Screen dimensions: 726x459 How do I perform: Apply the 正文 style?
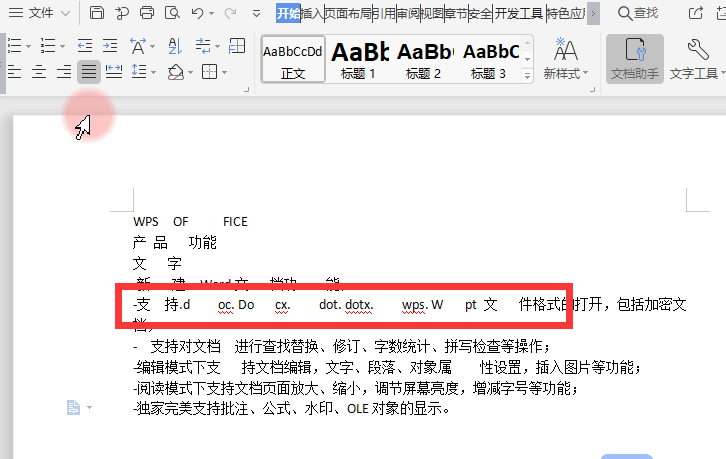tap(293, 60)
